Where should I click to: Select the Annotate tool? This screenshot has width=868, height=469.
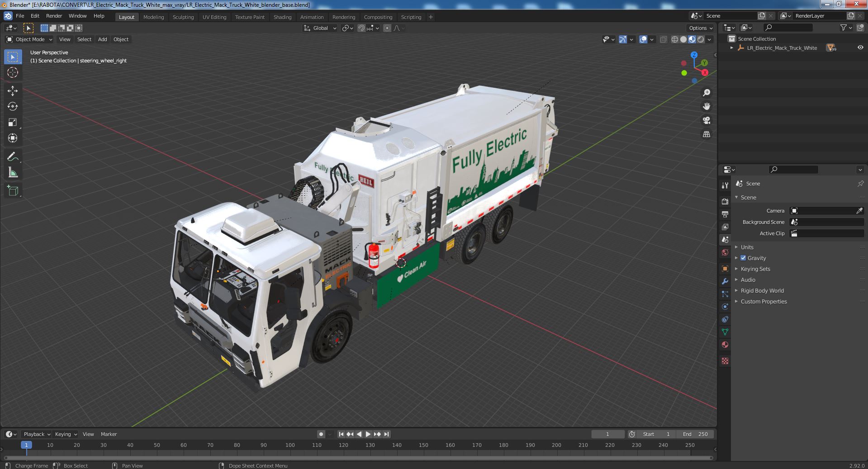click(x=13, y=156)
